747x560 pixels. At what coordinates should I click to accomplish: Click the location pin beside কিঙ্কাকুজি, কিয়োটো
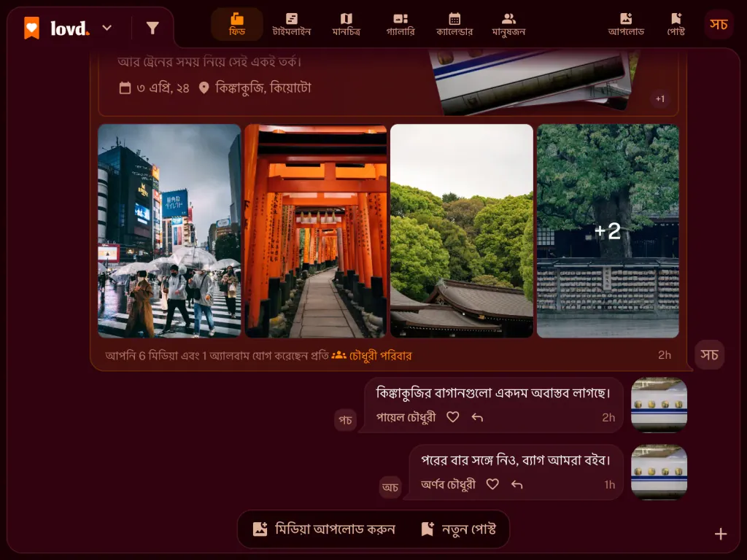pos(204,88)
